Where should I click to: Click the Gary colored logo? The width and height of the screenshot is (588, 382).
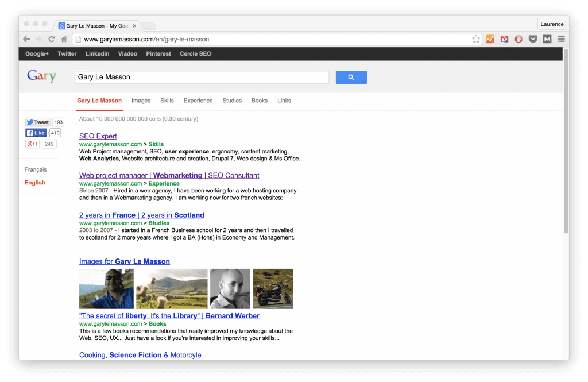pyautogui.click(x=41, y=76)
